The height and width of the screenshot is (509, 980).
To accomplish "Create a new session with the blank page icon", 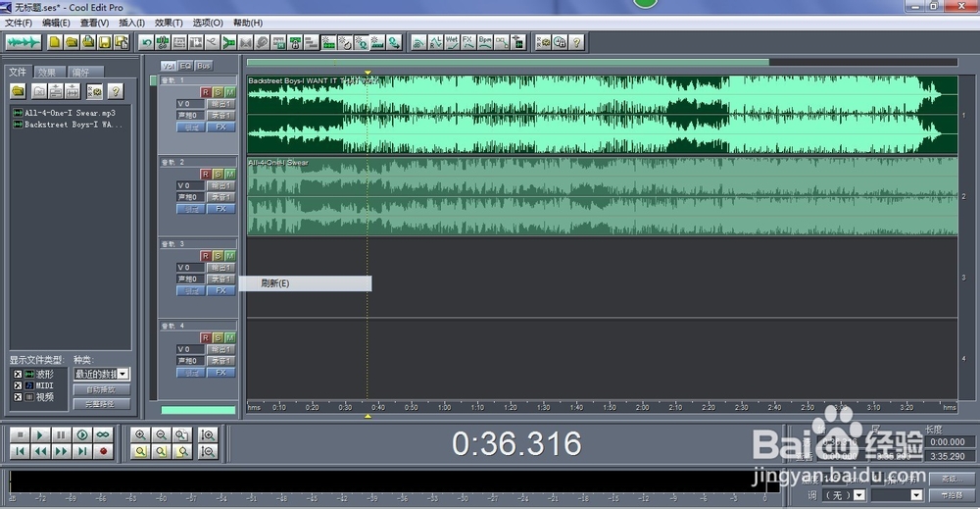I will click(x=55, y=42).
